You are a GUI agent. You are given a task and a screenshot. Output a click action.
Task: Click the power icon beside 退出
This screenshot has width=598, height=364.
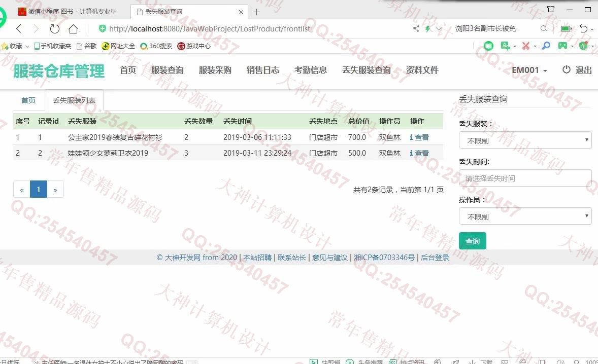coord(567,70)
